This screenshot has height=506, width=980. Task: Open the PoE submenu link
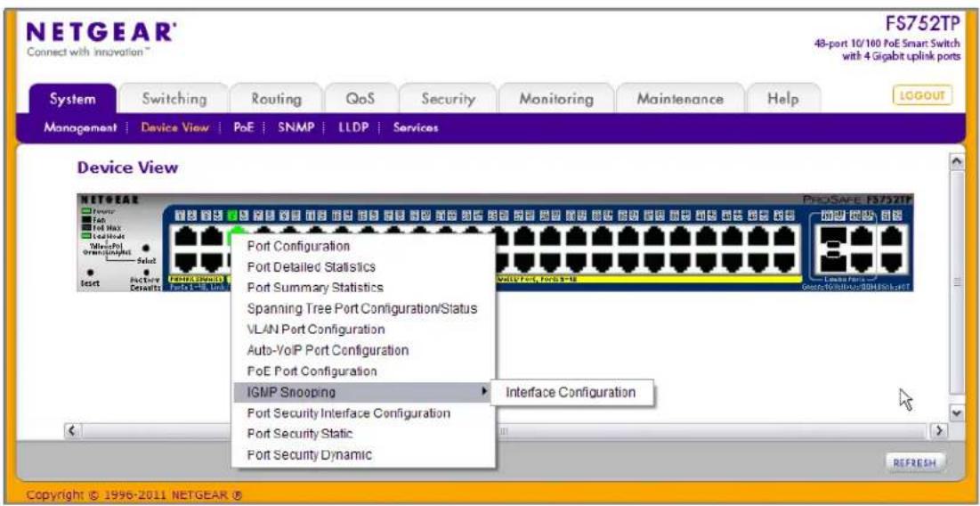pos(244,127)
